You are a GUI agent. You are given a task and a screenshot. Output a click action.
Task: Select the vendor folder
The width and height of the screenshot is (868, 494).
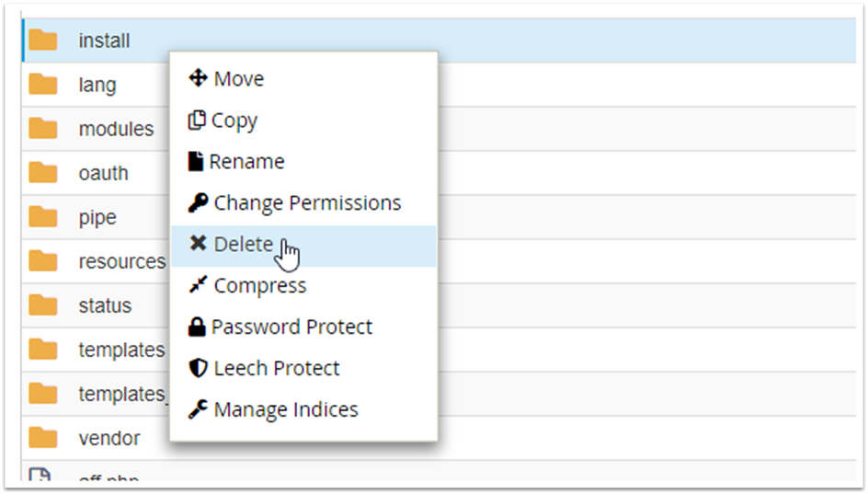(109, 438)
